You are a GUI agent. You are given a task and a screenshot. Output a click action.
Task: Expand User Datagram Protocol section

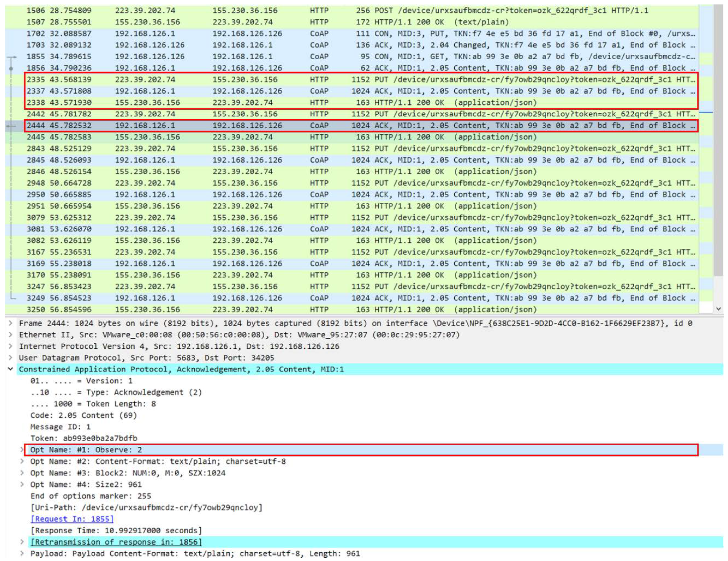coord(10,358)
